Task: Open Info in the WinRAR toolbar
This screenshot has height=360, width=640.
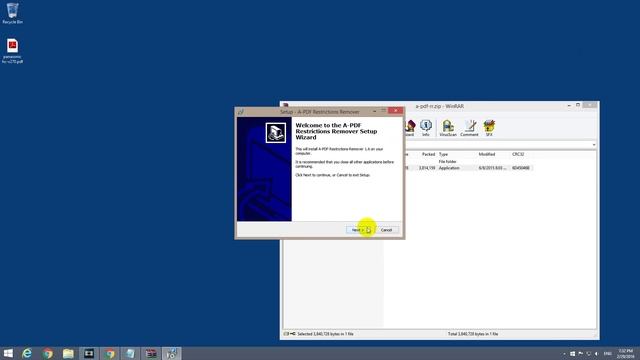Action: pyautogui.click(x=426, y=128)
